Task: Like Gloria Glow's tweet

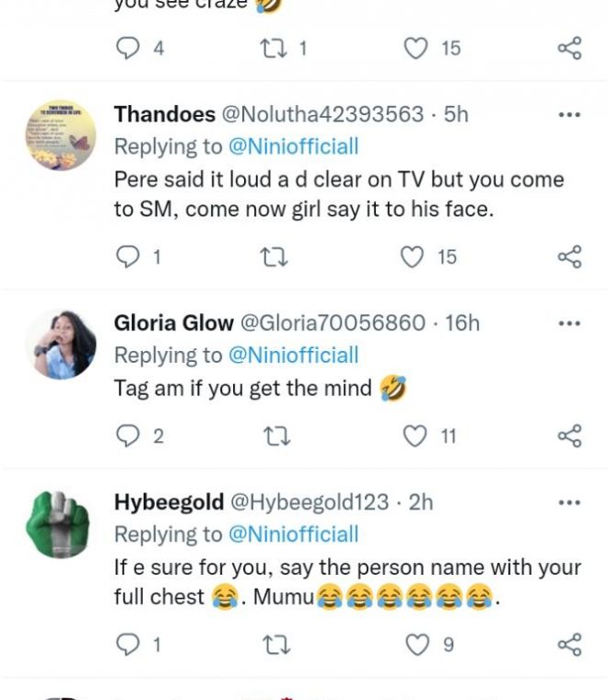Action: pos(417,436)
